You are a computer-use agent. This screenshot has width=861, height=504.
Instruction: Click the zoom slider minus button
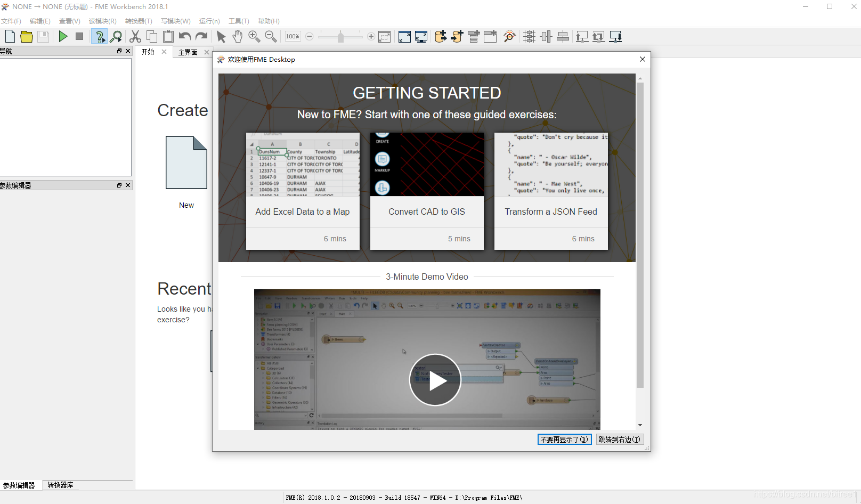point(310,36)
